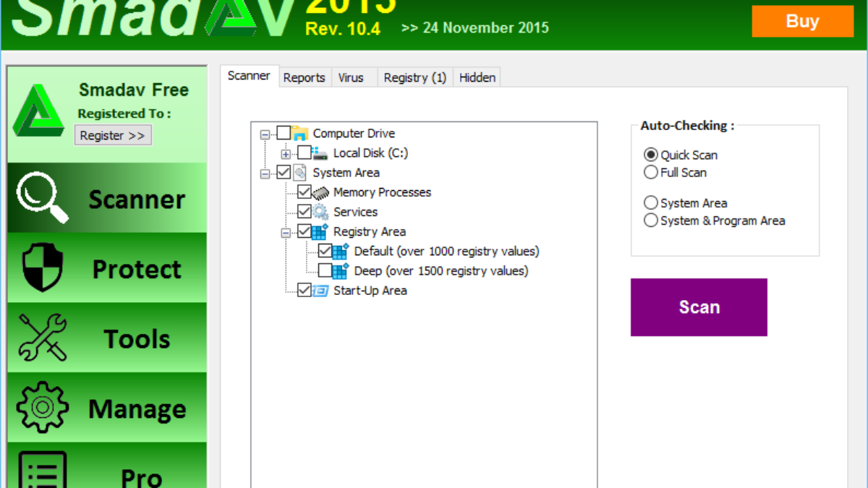Open the Registry (1) tab

coord(415,77)
